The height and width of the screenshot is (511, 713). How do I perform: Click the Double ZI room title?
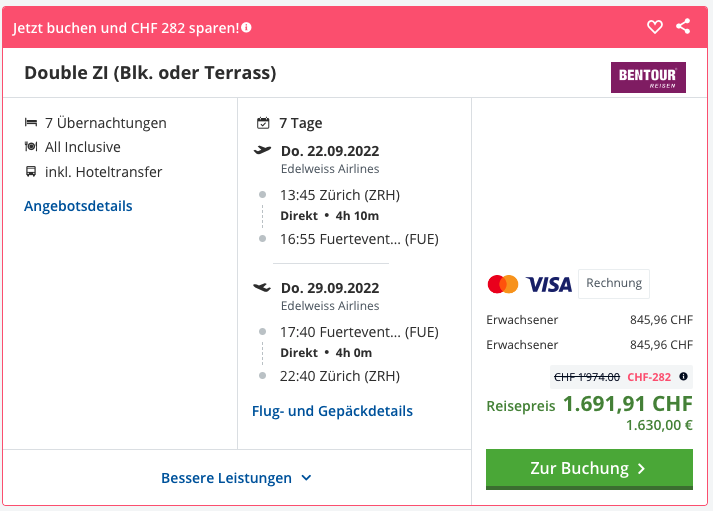click(x=150, y=73)
